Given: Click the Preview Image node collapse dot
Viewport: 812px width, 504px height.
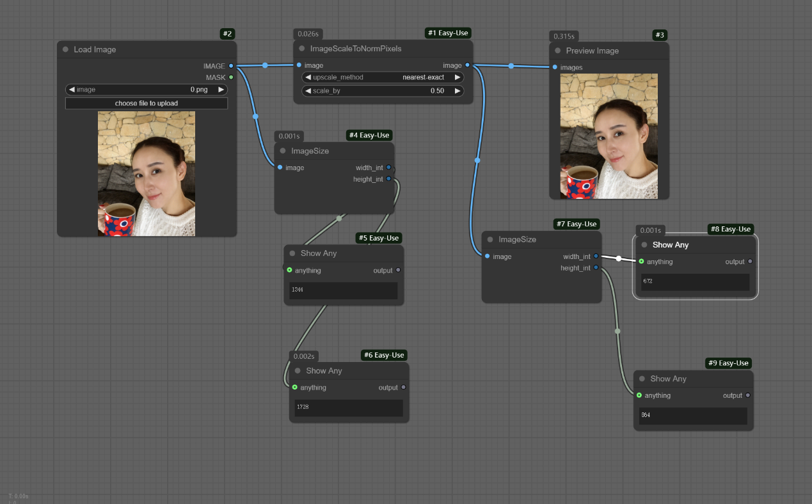Looking at the screenshot, I should tap(558, 51).
